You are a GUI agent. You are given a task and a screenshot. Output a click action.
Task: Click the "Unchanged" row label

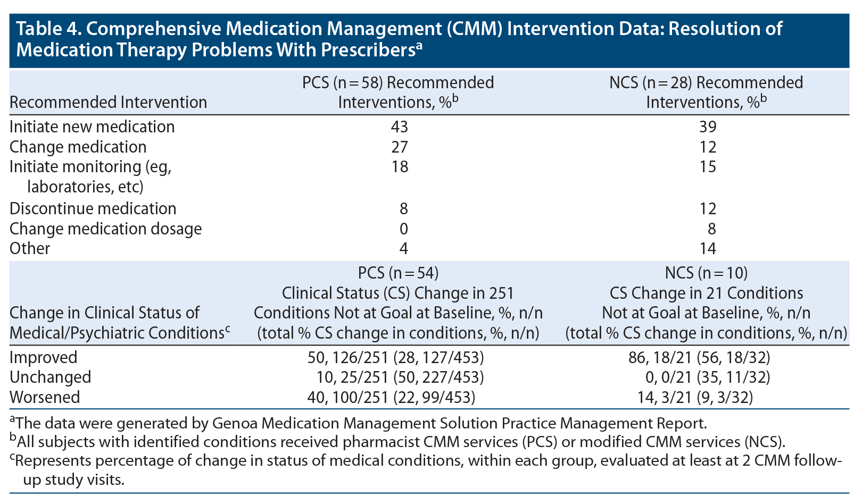tap(50, 377)
